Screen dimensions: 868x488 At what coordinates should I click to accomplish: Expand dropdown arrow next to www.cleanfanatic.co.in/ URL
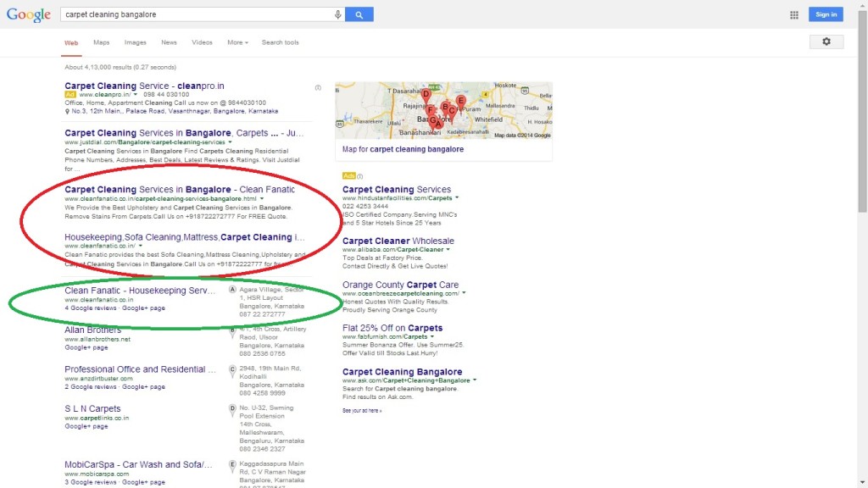[141, 246]
